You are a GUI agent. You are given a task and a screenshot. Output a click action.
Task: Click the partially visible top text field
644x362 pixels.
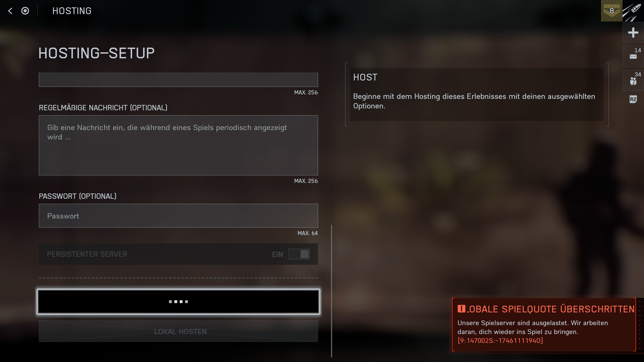coord(178,79)
